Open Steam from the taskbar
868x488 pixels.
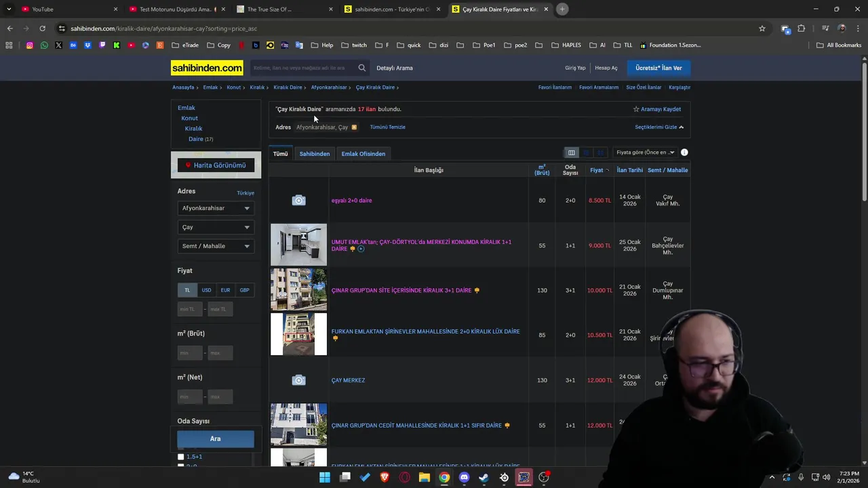484,477
